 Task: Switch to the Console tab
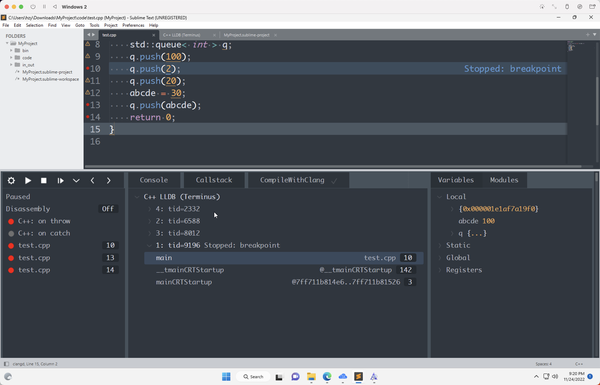[153, 180]
